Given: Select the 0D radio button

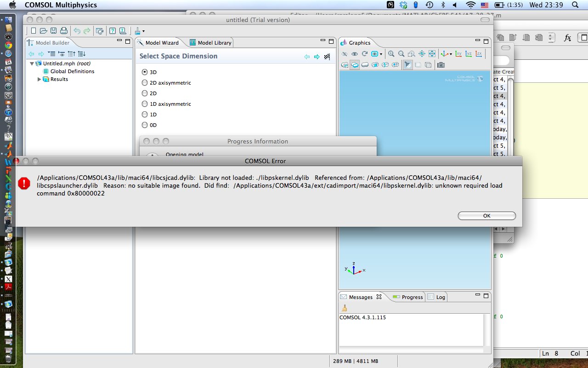Looking at the screenshot, I should [145, 125].
